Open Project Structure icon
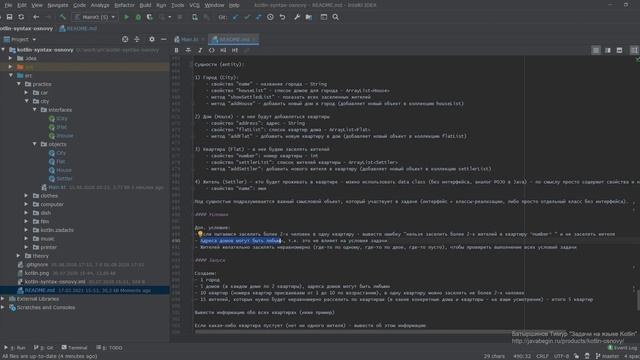This screenshot has width=640, height=360. pyautogui.click(x=309, y=17)
